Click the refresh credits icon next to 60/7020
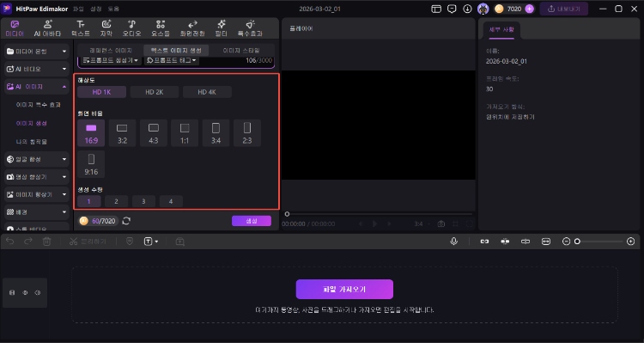 tap(126, 221)
